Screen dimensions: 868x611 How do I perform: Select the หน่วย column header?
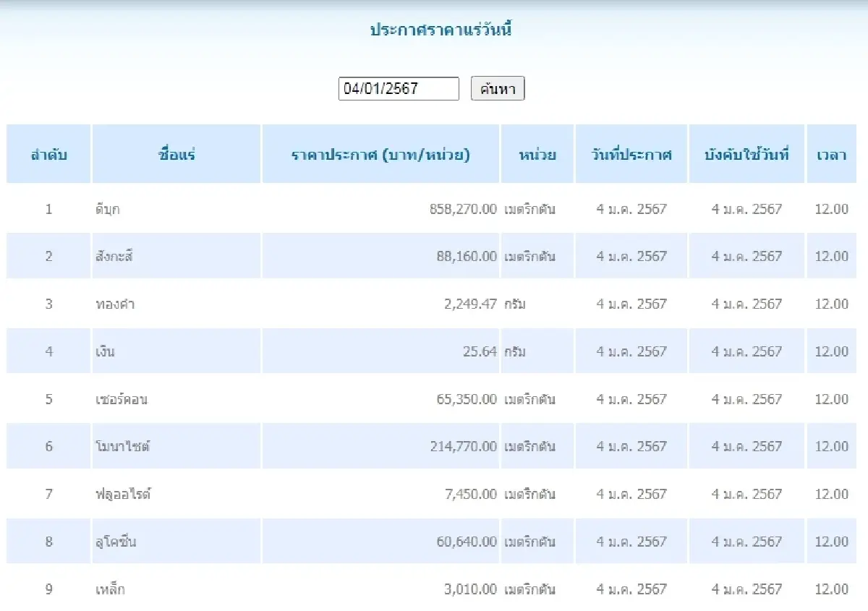coord(537,154)
